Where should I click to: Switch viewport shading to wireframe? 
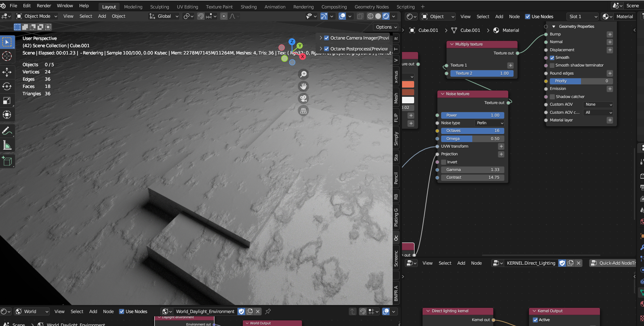pyautogui.click(x=370, y=16)
